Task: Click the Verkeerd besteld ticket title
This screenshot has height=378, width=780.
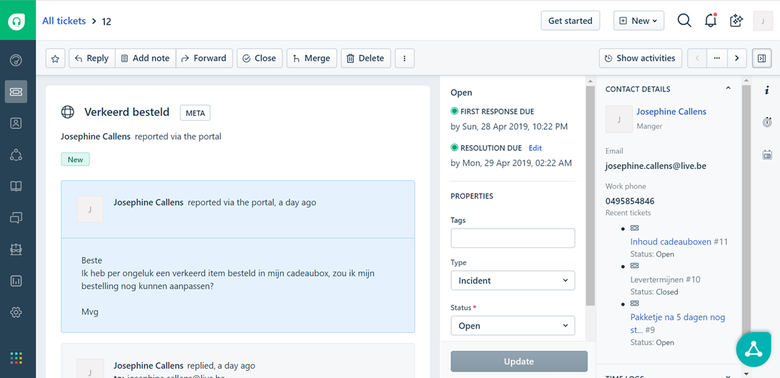Action: tap(127, 112)
